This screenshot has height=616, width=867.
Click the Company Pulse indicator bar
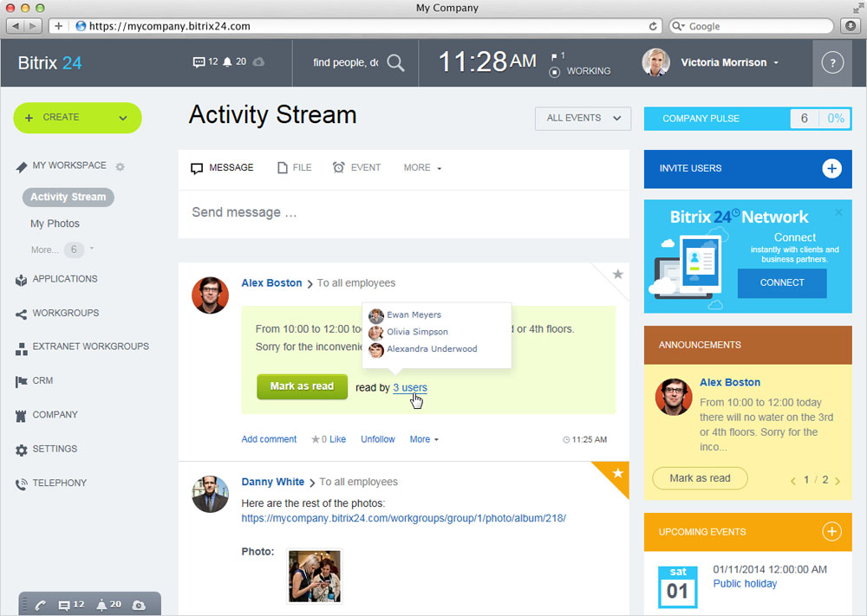tap(747, 118)
